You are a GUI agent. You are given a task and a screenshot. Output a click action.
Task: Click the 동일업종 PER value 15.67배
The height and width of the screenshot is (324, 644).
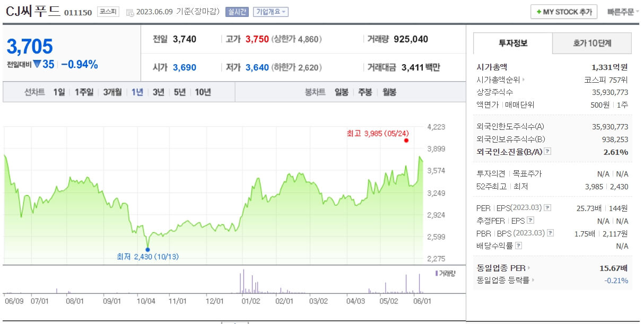pos(614,268)
